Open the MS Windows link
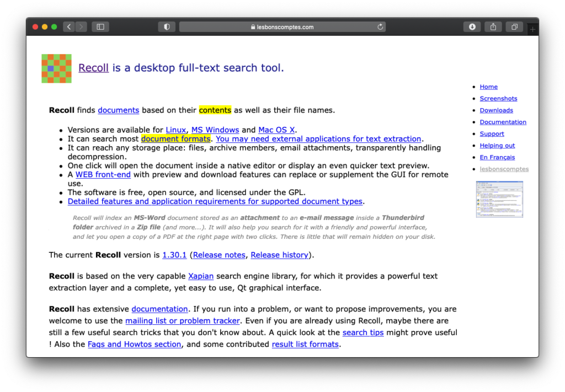This screenshot has height=392, width=565. click(x=215, y=130)
